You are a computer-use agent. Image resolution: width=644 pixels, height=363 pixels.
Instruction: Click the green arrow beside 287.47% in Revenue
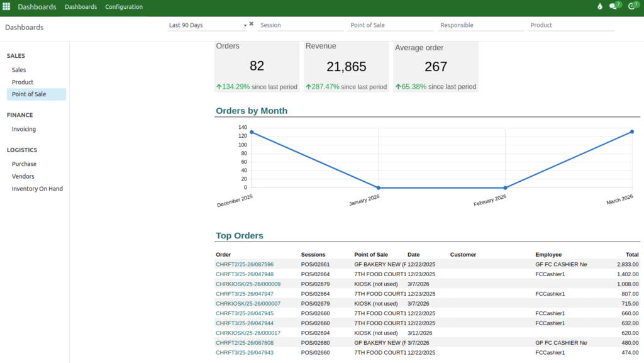click(308, 87)
